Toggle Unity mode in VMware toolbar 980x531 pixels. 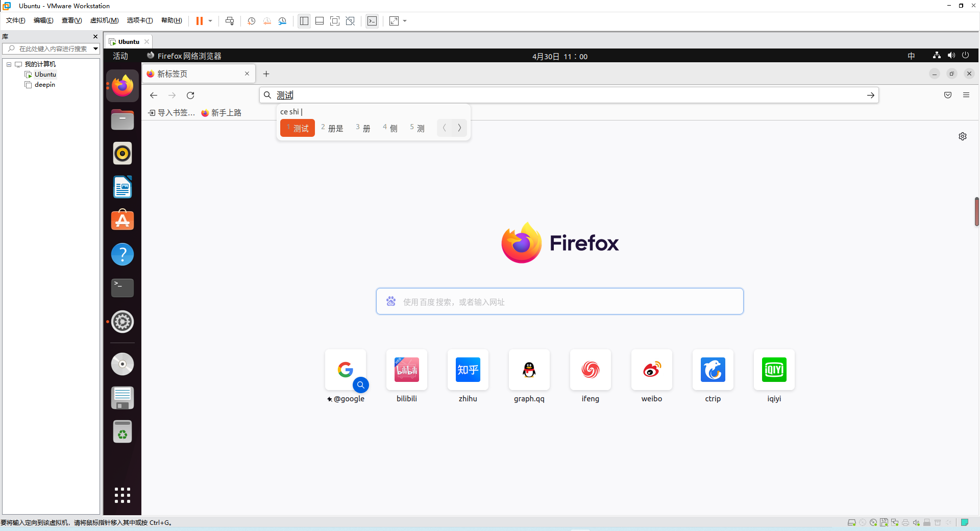point(350,21)
